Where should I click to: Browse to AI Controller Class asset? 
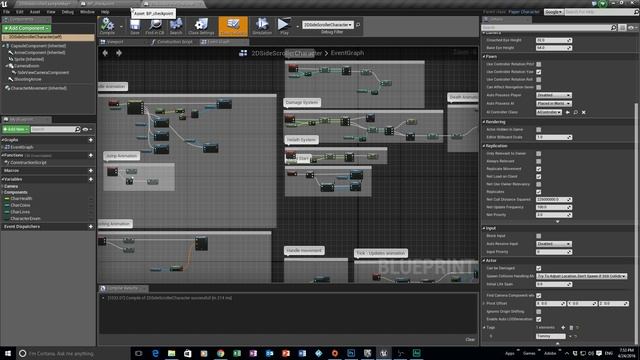click(x=576, y=112)
